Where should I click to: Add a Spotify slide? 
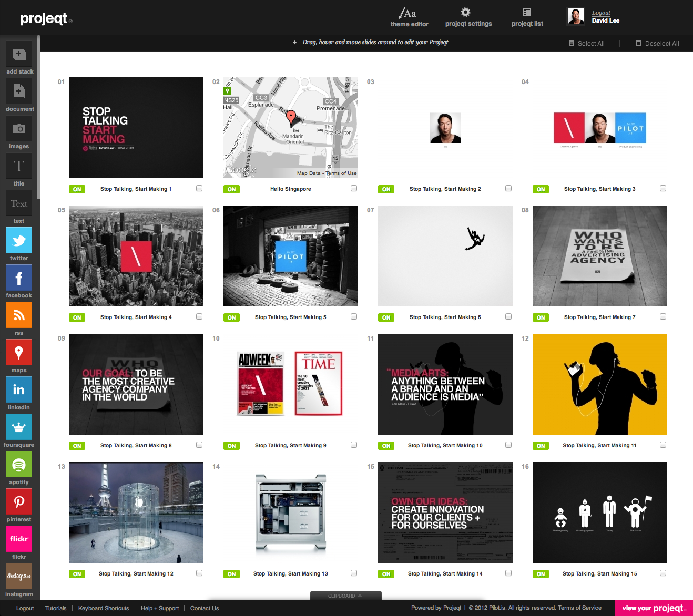[19, 465]
